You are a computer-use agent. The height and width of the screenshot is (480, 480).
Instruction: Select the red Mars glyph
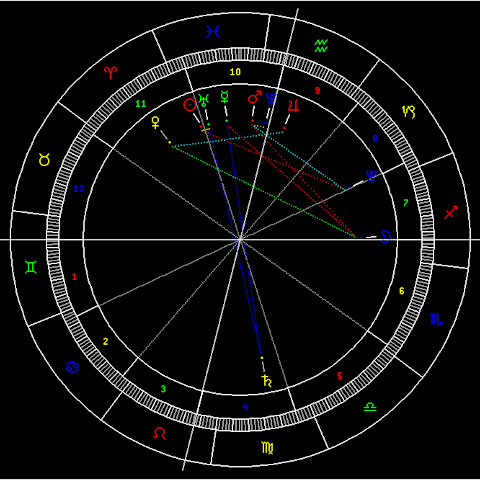(x=254, y=97)
